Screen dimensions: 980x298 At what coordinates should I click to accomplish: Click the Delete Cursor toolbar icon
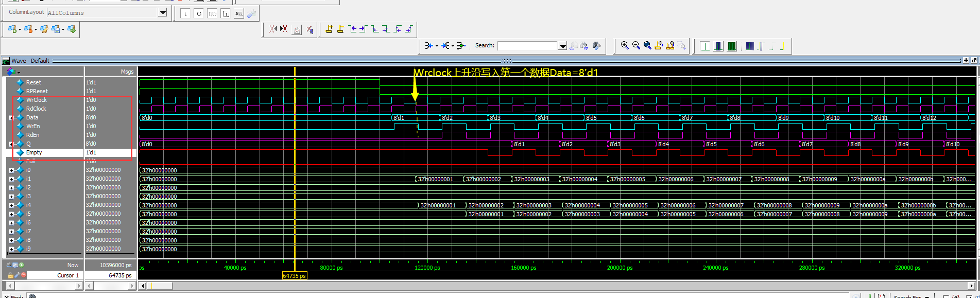pos(340,29)
